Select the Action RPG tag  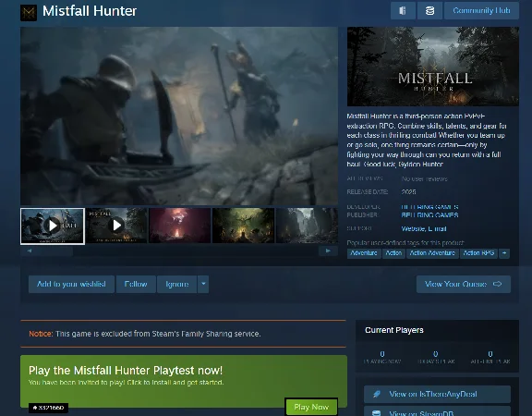click(x=478, y=253)
